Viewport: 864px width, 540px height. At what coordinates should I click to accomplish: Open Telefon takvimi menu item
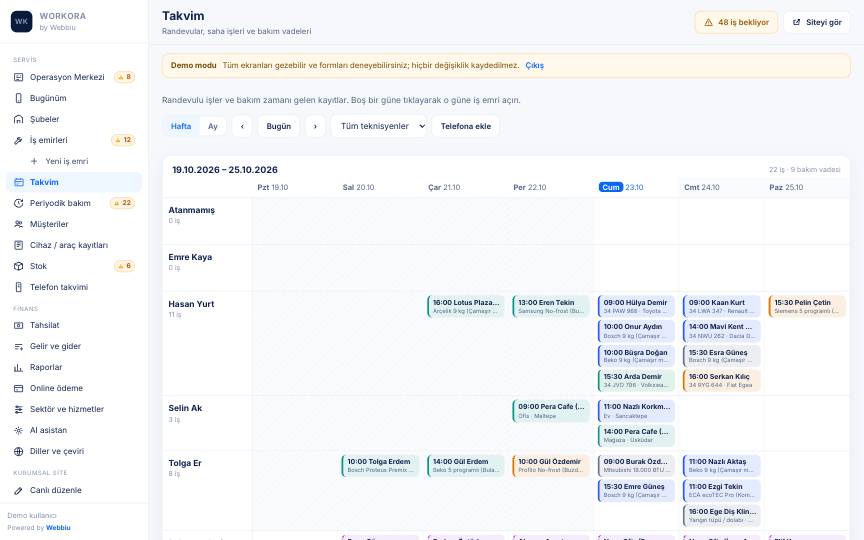click(x=74, y=287)
